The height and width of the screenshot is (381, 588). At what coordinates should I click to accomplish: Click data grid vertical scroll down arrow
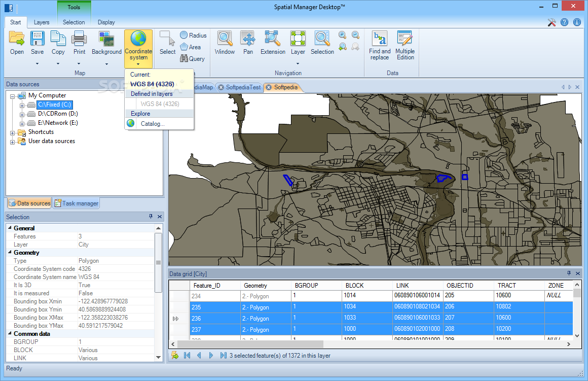click(577, 335)
